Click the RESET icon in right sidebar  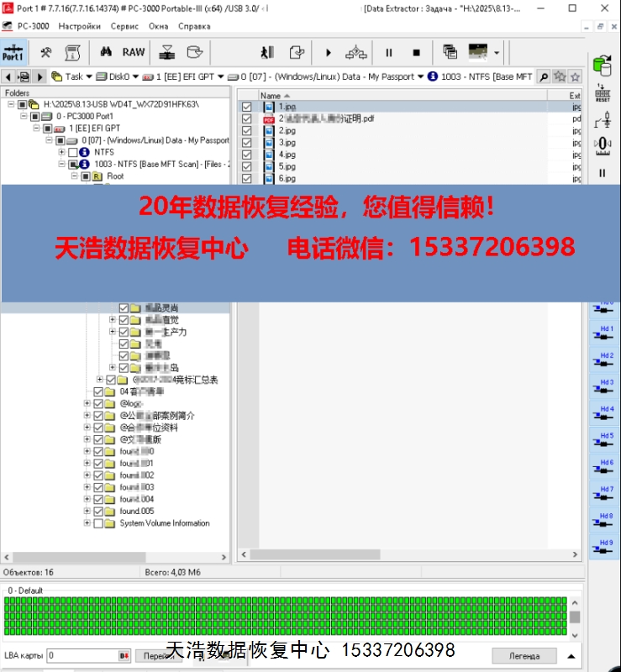click(602, 92)
